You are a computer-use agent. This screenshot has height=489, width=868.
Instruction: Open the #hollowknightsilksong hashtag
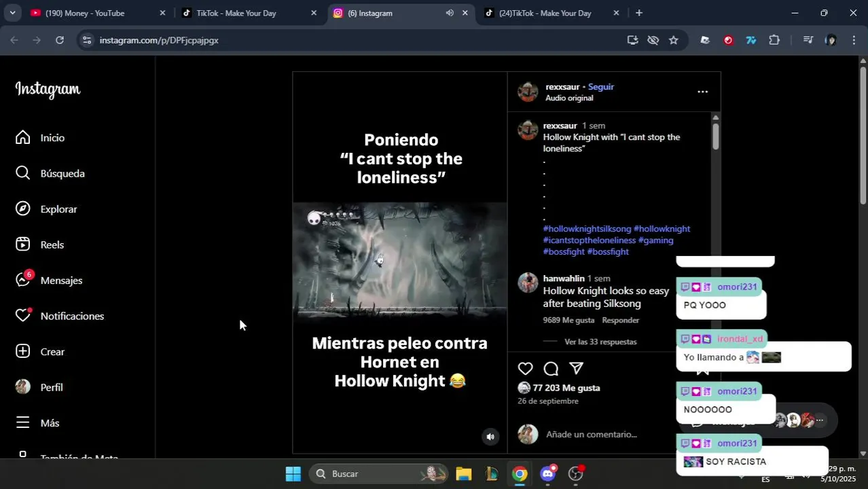coord(587,229)
